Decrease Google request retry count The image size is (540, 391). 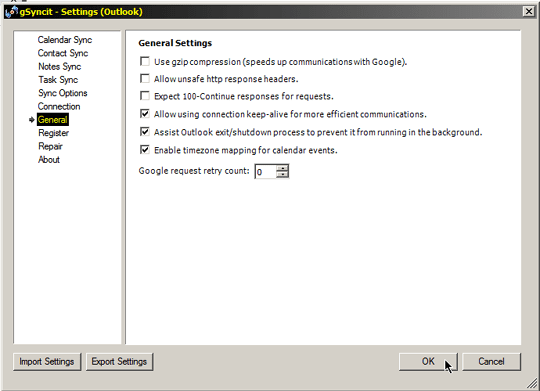tap(282, 175)
